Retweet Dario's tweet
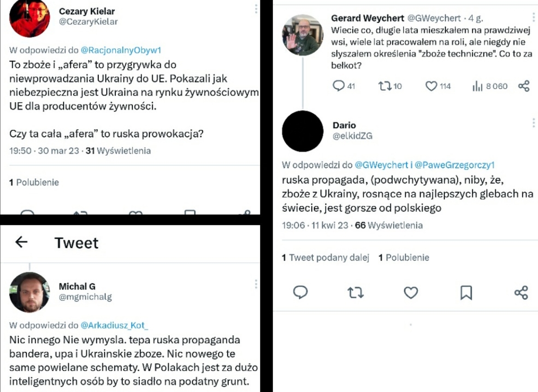The image size is (538, 392). coord(355,292)
